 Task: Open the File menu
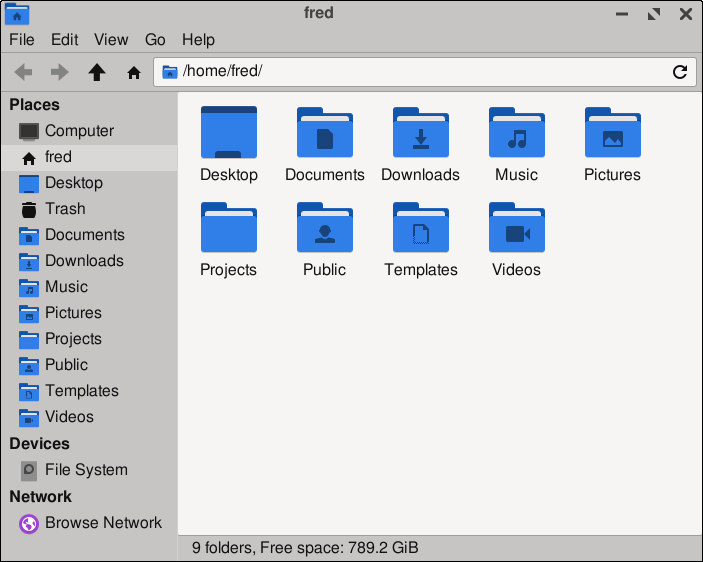[x=22, y=39]
